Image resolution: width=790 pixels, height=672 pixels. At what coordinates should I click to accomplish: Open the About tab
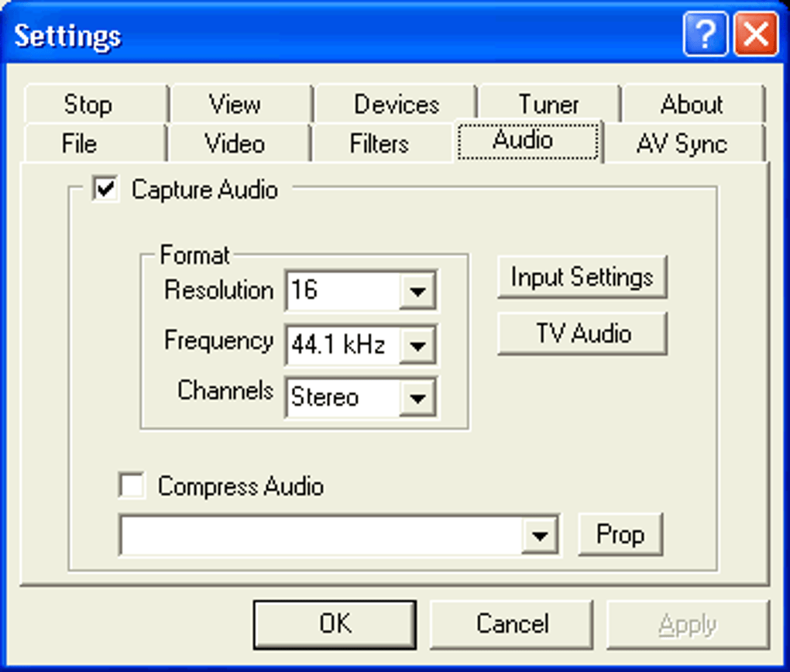[x=692, y=105]
